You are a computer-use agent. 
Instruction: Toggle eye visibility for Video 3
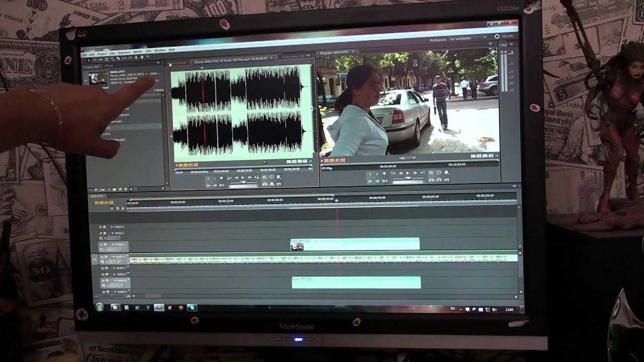101,227
